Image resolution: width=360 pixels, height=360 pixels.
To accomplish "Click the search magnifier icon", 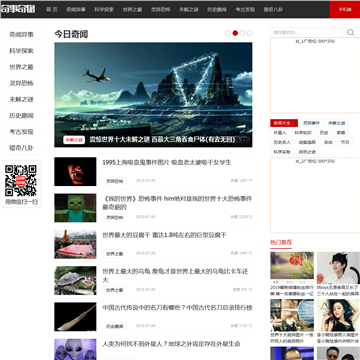I will [x=350, y=32].
